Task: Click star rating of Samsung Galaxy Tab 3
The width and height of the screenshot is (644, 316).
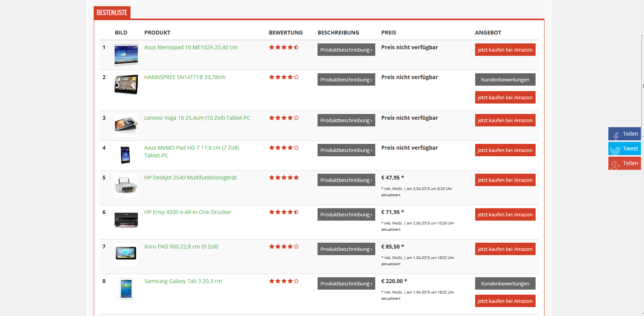Action: pyautogui.click(x=284, y=281)
